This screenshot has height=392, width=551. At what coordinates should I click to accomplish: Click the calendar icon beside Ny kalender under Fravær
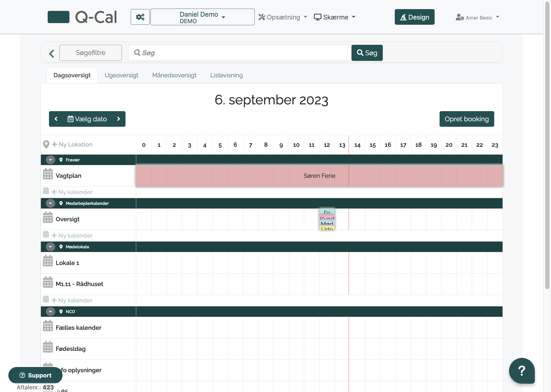[x=46, y=191]
